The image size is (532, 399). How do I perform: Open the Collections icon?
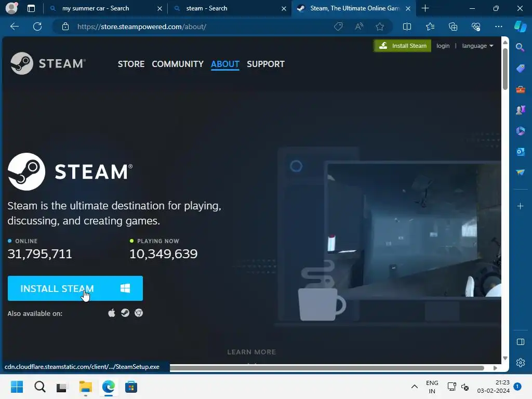(453, 26)
